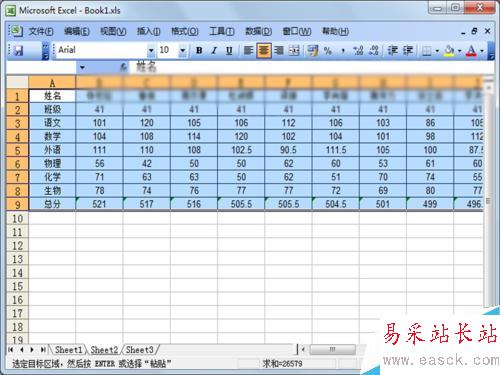Click Merge and Center icon
500x375 pixels.
pos(294,51)
